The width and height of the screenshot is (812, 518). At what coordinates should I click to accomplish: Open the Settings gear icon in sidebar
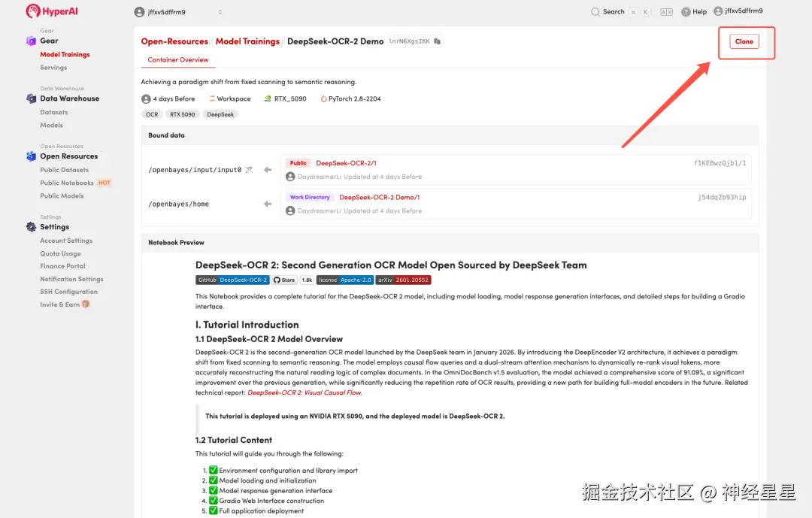31,227
